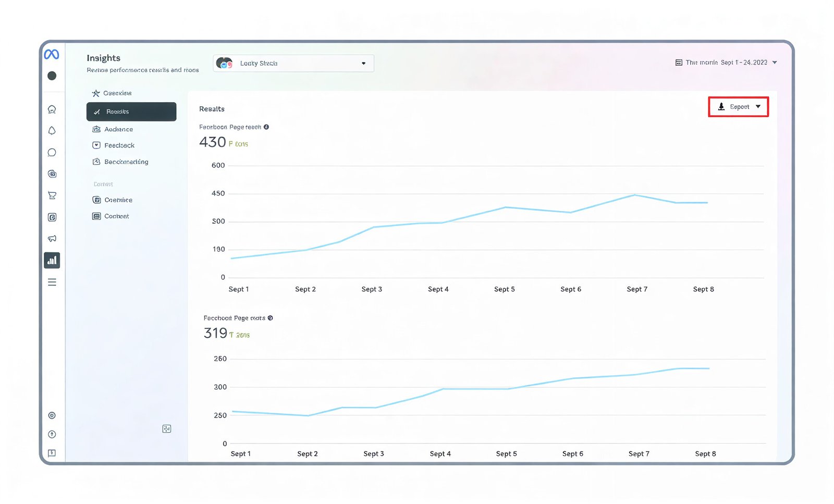834x504 pixels.
Task: Open the date range picker Sept 1-24
Action: click(726, 63)
